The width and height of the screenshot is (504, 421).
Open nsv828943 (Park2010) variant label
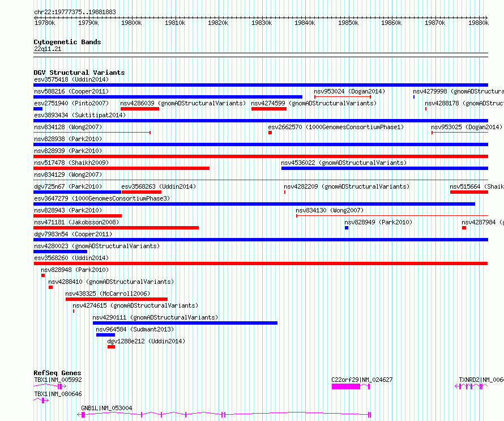pyautogui.click(x=68, y=210)
